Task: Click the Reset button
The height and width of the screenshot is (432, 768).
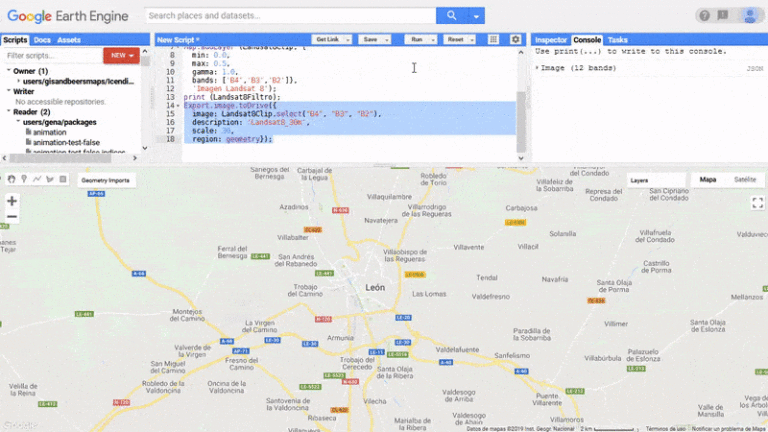Action: (x=455, y=40)
